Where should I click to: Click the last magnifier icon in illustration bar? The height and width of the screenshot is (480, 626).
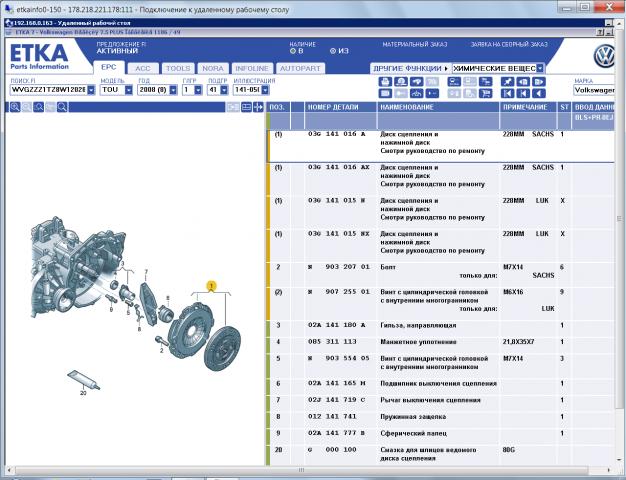(x=62, y=107)
